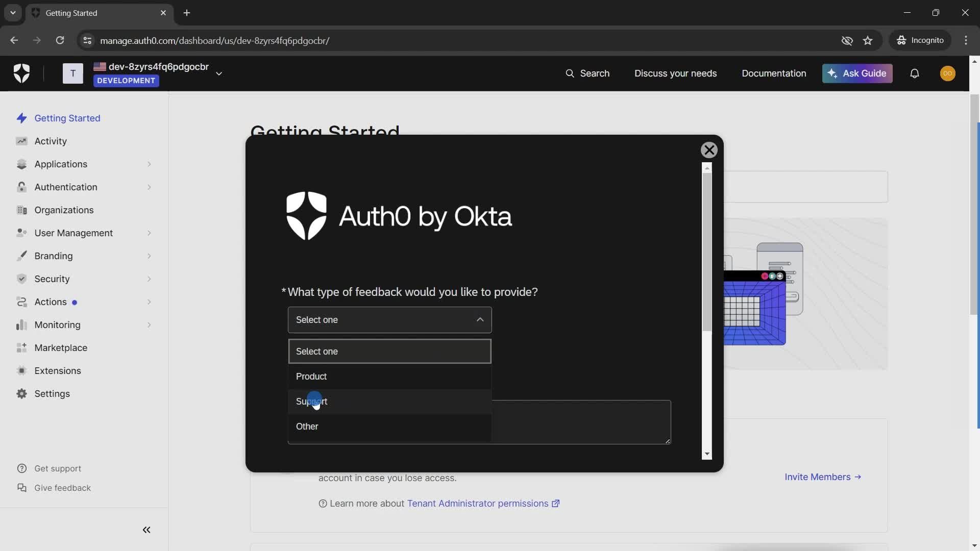
Task: Expand the Authentication submenu chevron
Action: pos(149,187)
